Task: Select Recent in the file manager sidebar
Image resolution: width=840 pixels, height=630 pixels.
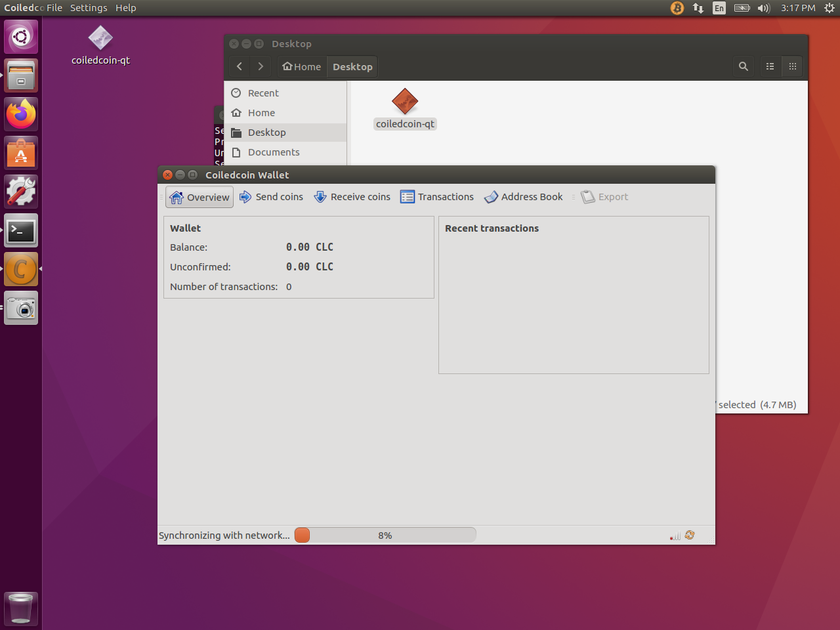Action: pos(285,93)
